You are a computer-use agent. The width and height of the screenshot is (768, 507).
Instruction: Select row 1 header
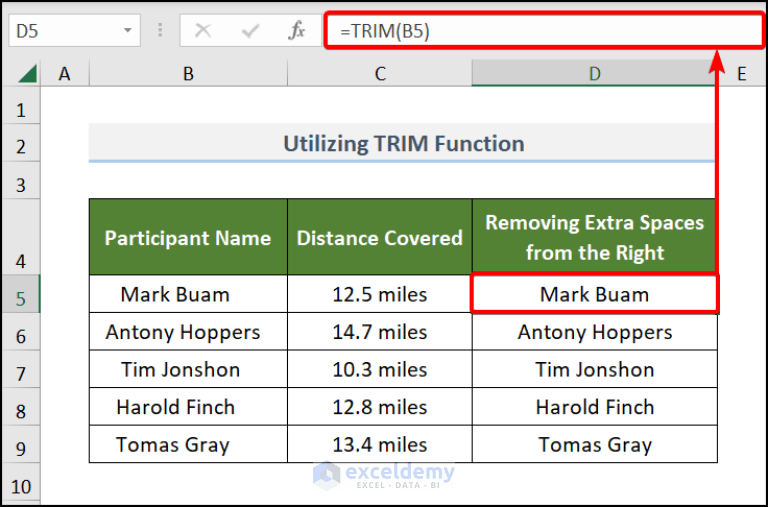[x=21, y=105]
